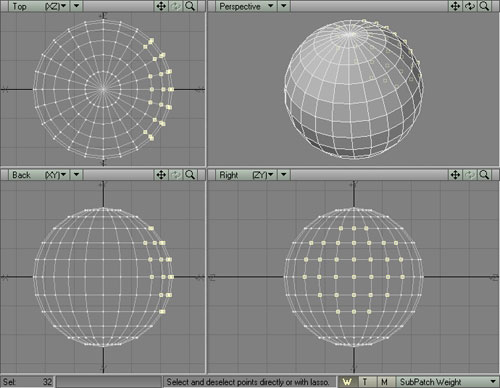Screen dimensions: 500x388
Task: Click the zoom magnifier in Perspective viewport
Action: [484, 6]
